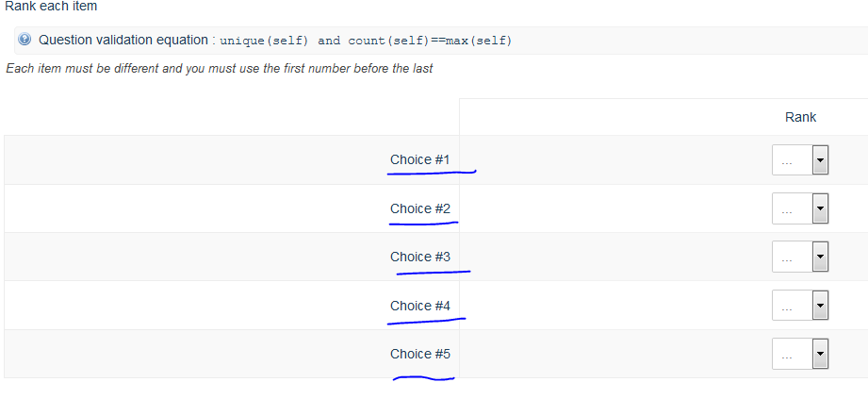Open the rank dropdown arrow for Choice #1
Image resolution: width=868 pixels, height=399 pixels.
tap(820, 160)
